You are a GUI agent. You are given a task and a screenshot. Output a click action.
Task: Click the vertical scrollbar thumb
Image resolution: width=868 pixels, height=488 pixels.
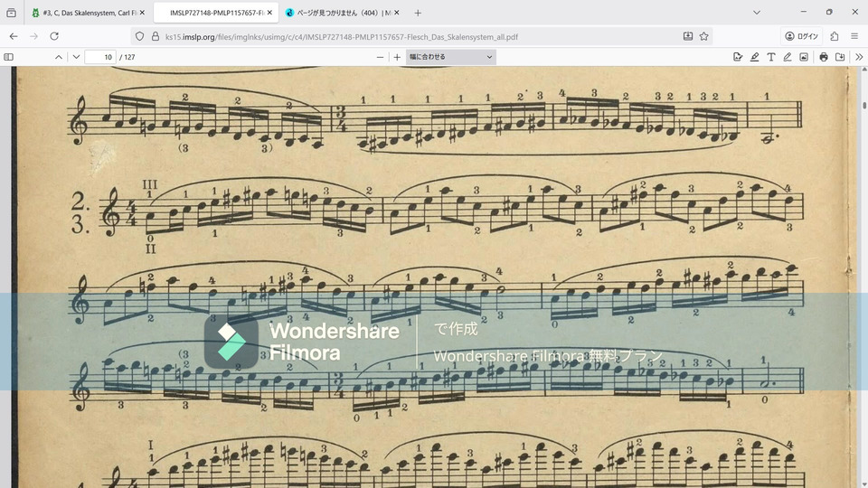tap(864, 105)
